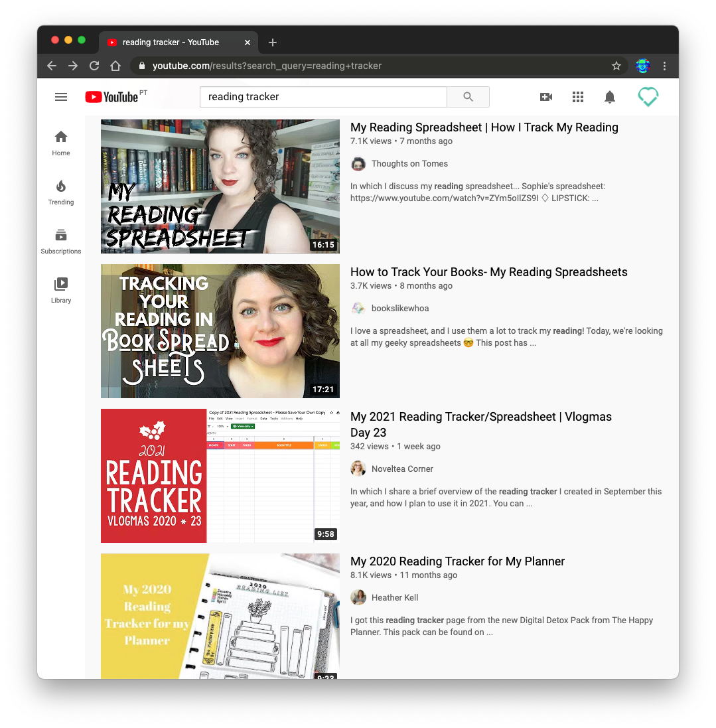Click the search magnifier button
This screenshot has height=728, width=716.
(x=468, y=97)
